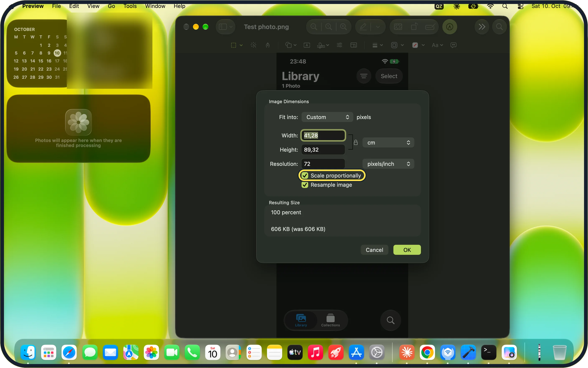This screenshot has height=368, width=588.
Task: Open the File menu
Action: 56,6
